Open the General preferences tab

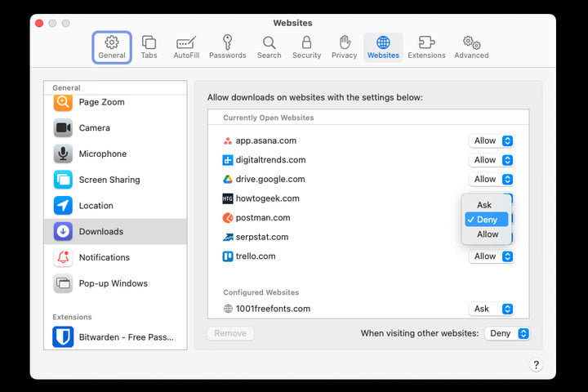[112, 47]
